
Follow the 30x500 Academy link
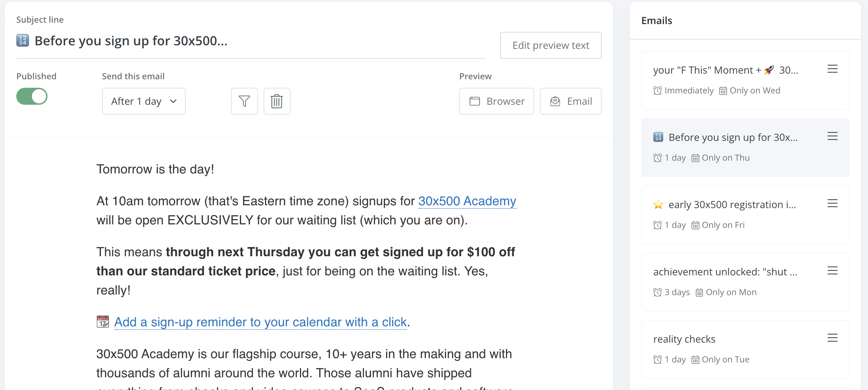467,201
